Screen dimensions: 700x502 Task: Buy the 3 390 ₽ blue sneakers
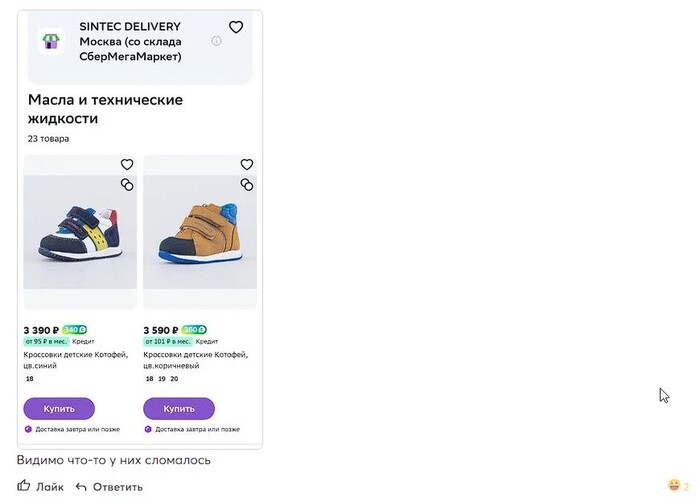58,409
